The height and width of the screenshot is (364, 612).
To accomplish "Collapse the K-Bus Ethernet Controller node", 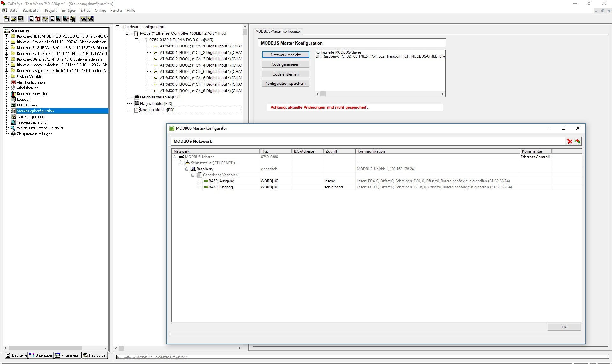I will [127, 33].
